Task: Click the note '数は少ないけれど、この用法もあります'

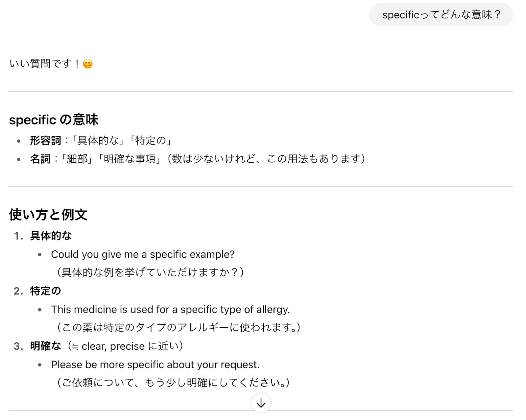Action: pyautogui.click(x=266, y=159)
